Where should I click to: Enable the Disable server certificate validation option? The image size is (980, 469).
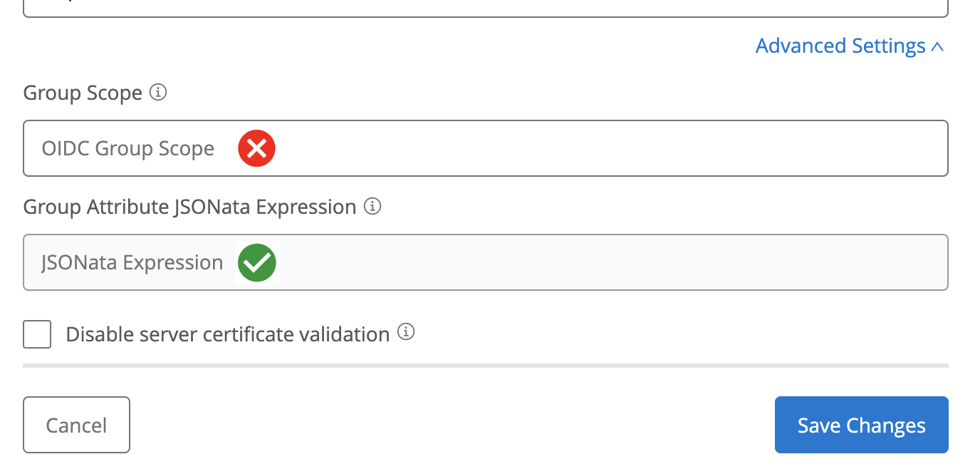[36, 334]
